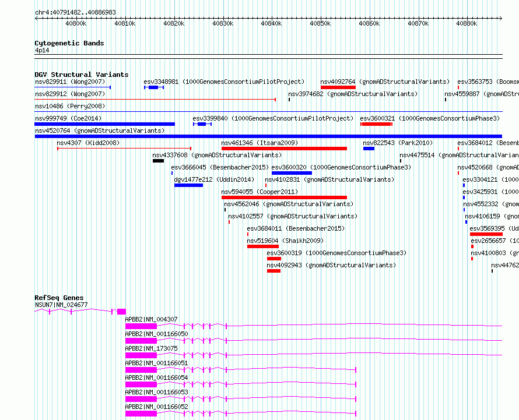Click the 4p14 cytogenetic band label
The width and height of the screenshot is (519, 420).
(x=42, y=50)
